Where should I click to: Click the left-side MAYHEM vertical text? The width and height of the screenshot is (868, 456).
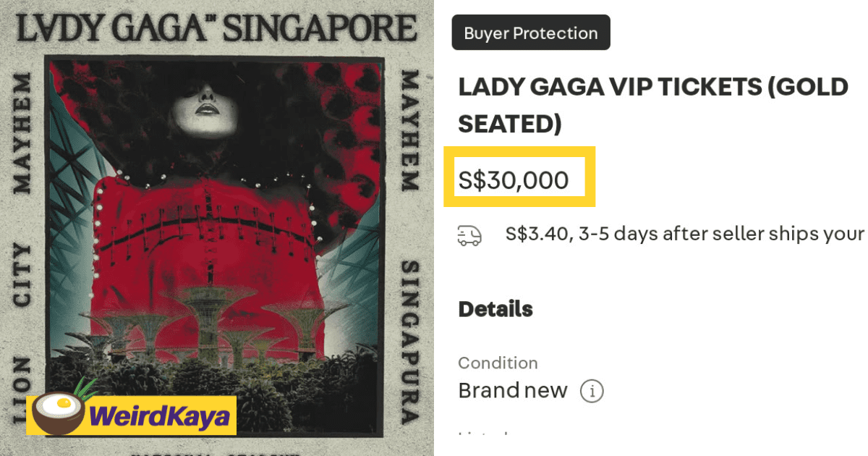[x=22, y=134]
